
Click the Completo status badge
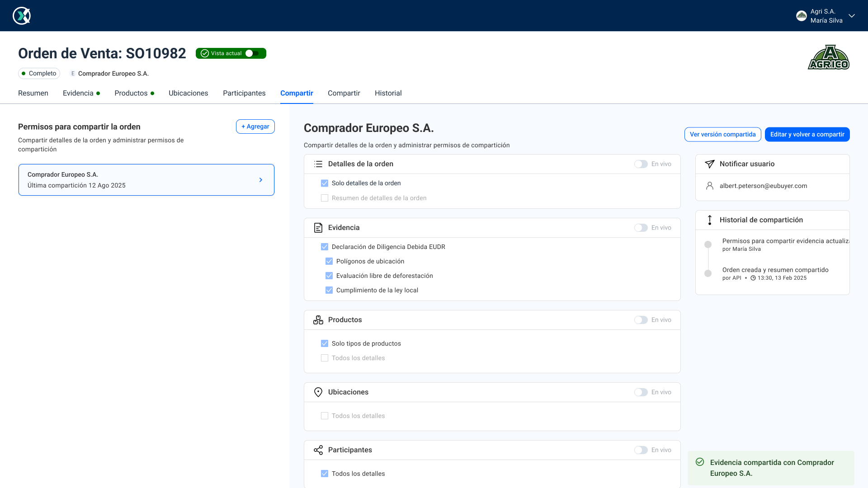pos(39,73)
